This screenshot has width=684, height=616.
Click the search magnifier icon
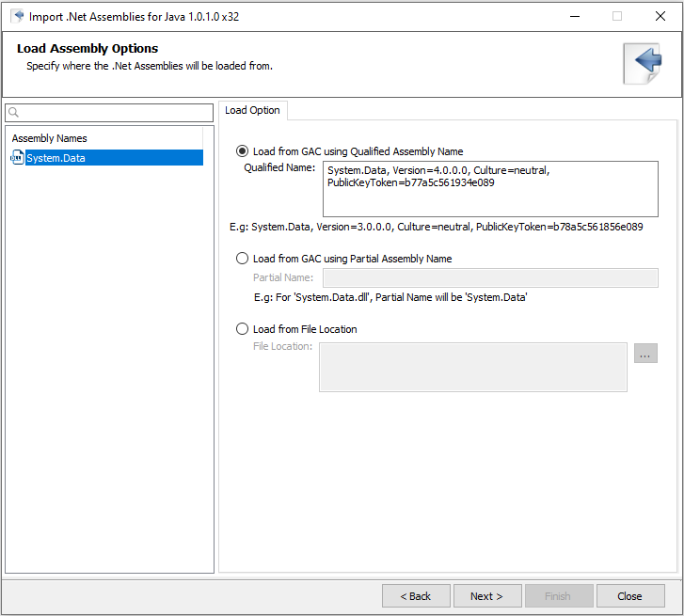(14, 113)
